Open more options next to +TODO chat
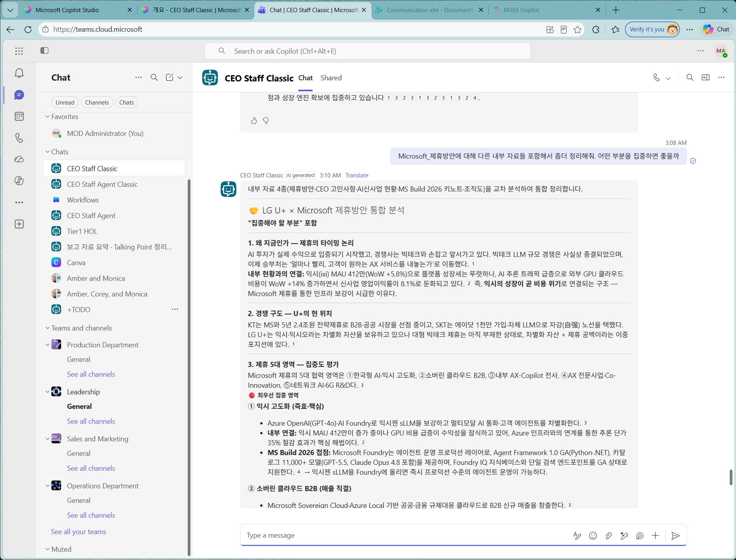Viewport: 736px width, 560px height. tap(175, 309)
